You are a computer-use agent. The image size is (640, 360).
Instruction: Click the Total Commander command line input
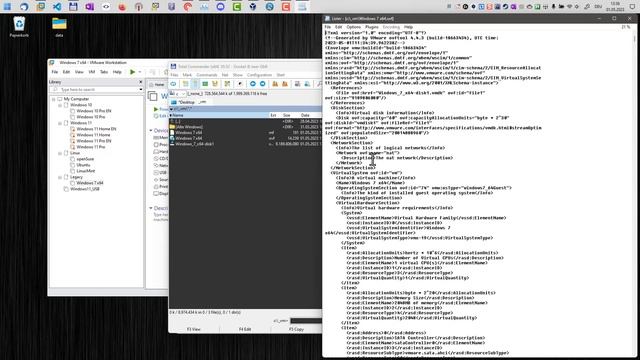click(x=306, y=320)
